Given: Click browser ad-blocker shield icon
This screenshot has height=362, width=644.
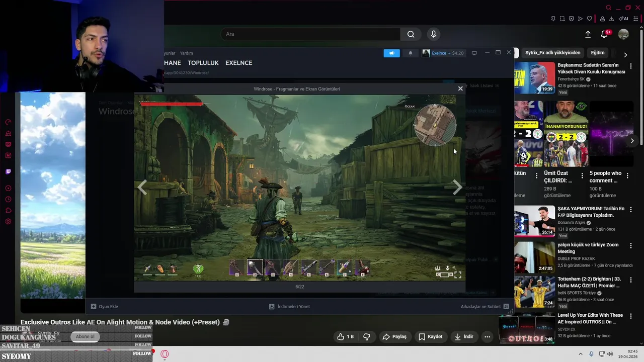Looking at the screenshot, I should pos(571,19).
